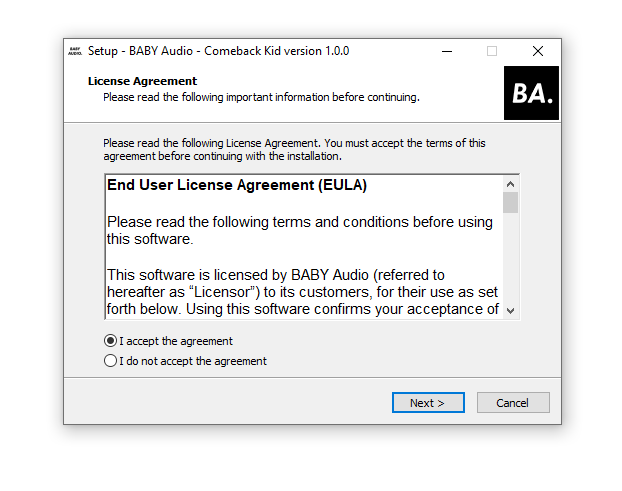
Task: Click the BABY Audio title bar icon
Action: tap(75, 51)
